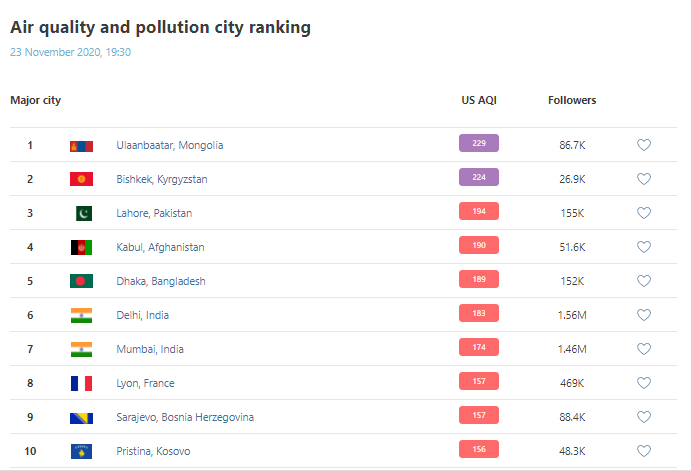The image size is (691, 471).
Task: Open the Lahore, Pakistan city page
Action: coord(154,214)
